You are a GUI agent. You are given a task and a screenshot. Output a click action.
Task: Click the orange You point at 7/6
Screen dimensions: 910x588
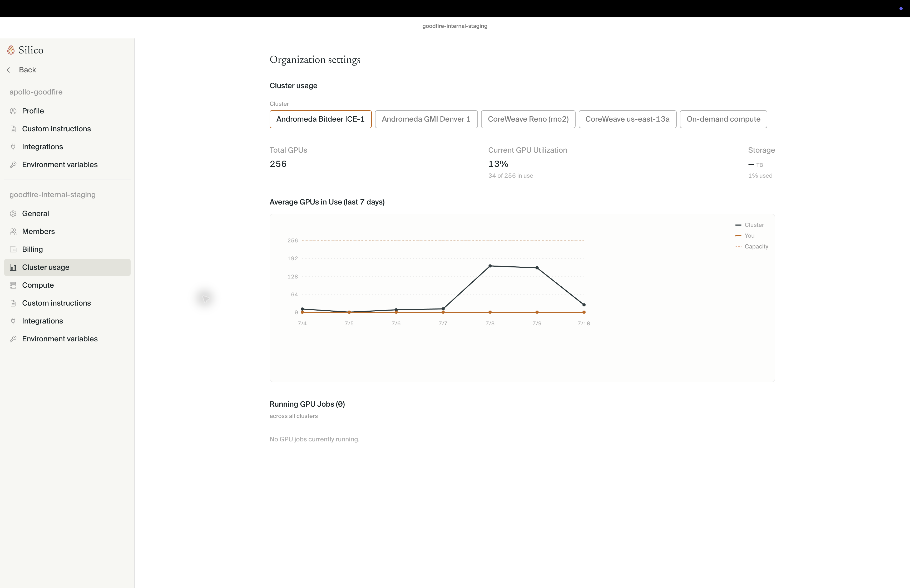pyautogui.click(x=396, y=312)
